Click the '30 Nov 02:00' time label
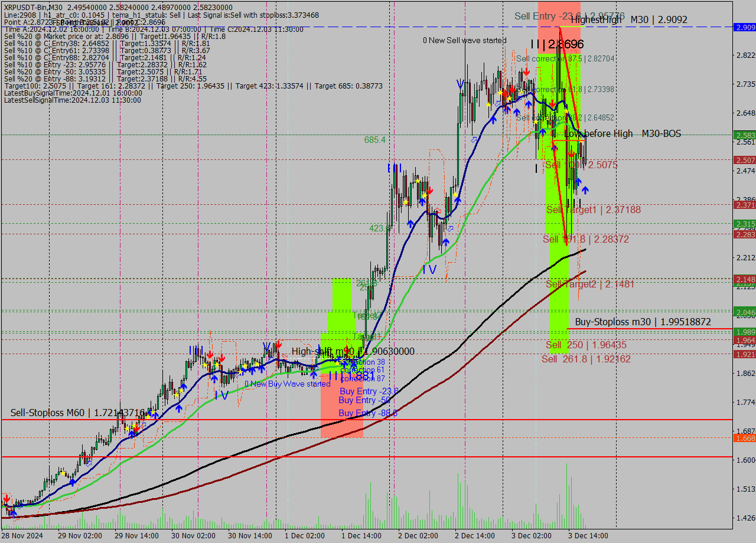Screen dimensions: 756x543 (192, 536)
